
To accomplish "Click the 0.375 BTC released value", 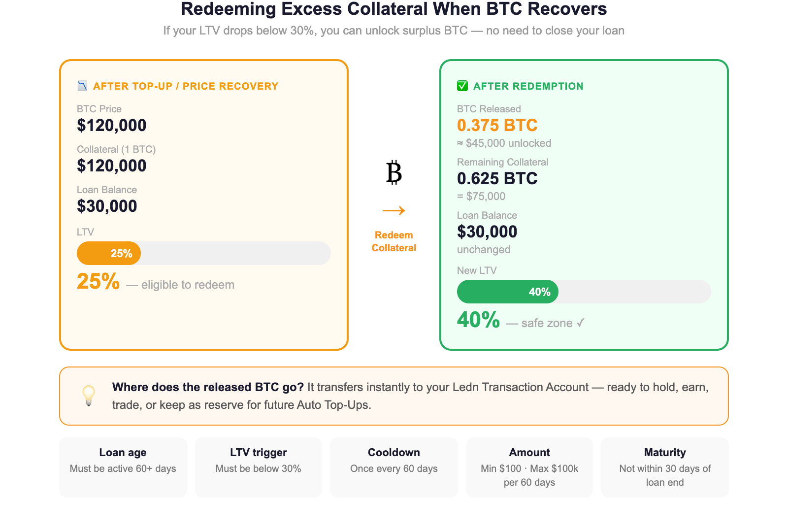I will click(497, 125).
